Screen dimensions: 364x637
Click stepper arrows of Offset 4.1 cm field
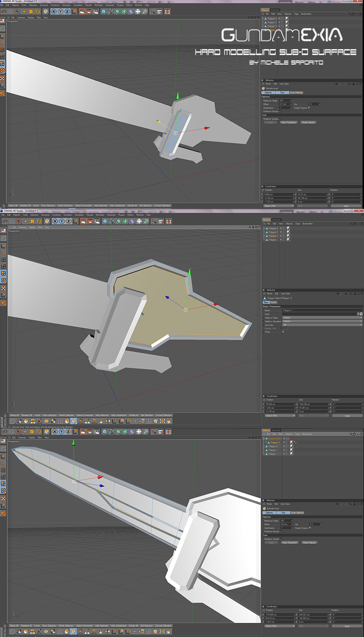click(x=291, y=104)
